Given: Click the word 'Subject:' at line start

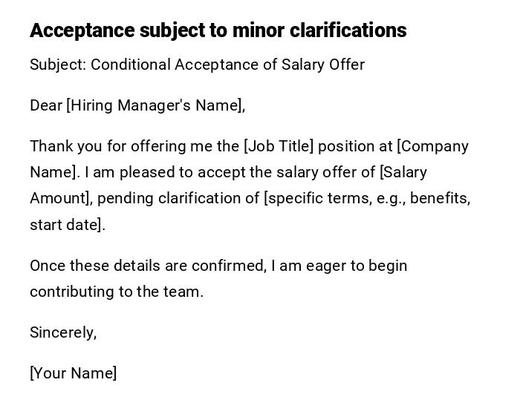Looking at the screenshot, I should 58,65.
